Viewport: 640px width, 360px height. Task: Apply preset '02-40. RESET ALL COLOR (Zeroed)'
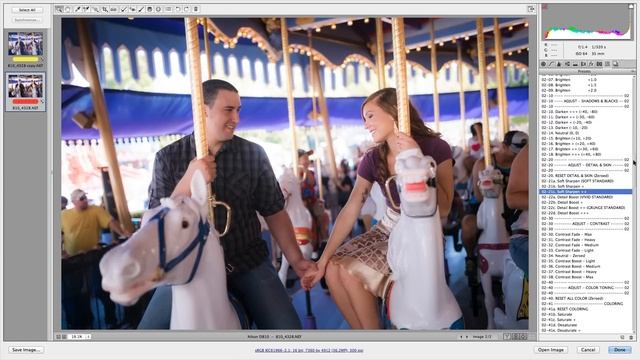585,298
